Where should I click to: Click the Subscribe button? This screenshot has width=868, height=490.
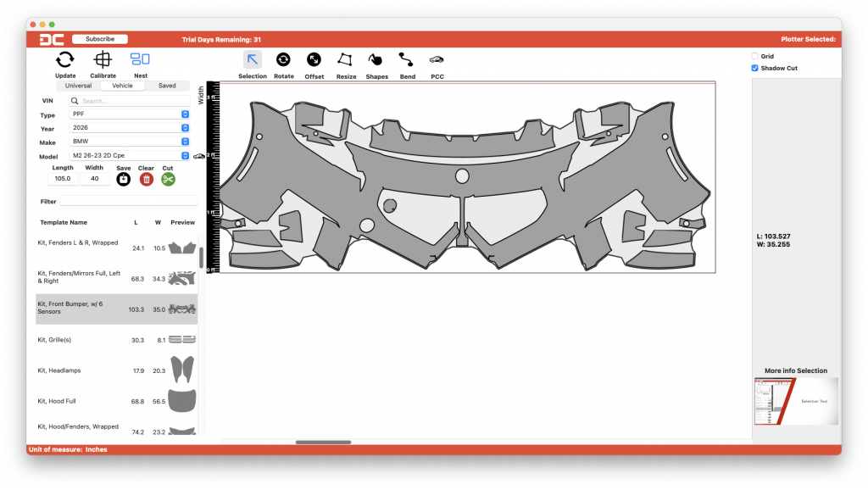[100, 39]
